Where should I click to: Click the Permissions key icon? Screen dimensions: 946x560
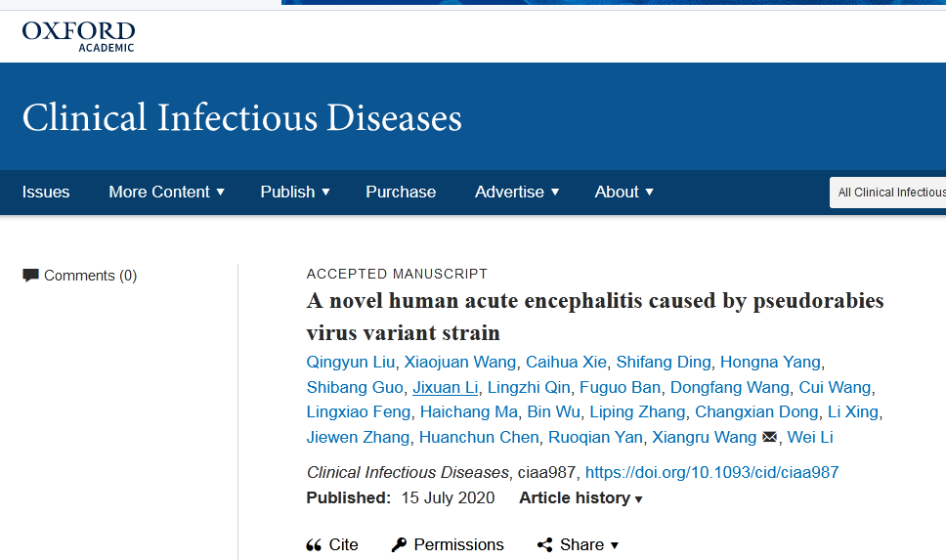click(399, 545)
